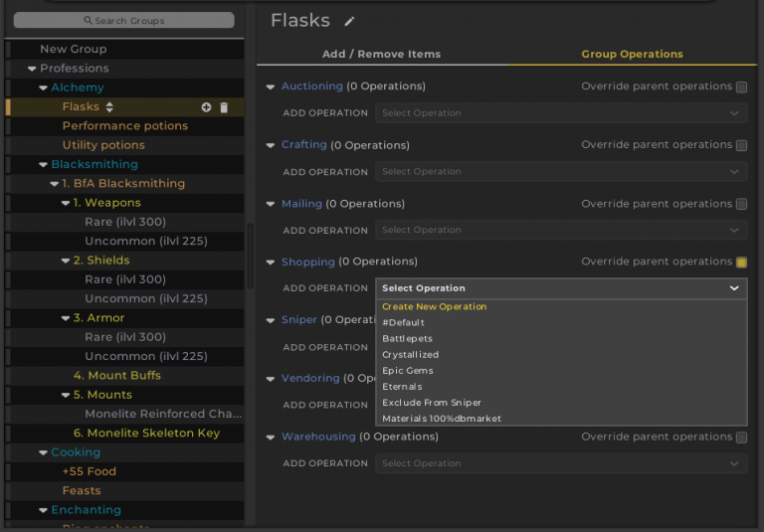764x532 pixels.
Task: Collapse the Crafting section arrow
Action: pos(271,146)
